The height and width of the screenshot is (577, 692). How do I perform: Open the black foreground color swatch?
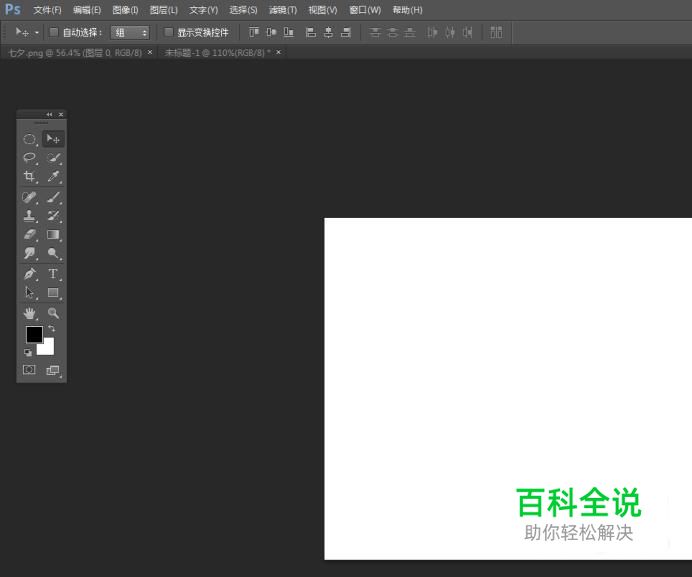[34, 334]
